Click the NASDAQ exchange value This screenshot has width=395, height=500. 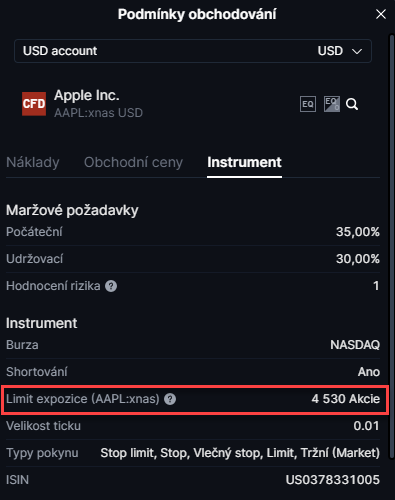click(x=355, y=345)
